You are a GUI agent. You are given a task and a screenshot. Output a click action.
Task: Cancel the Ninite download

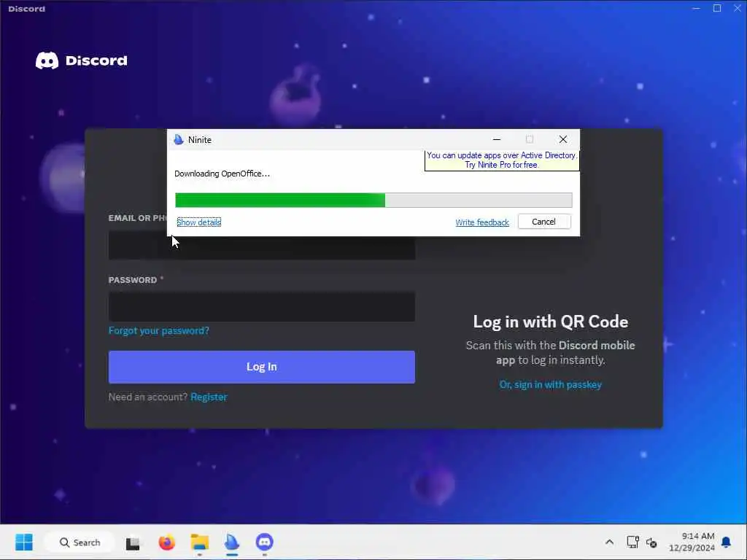point(544,222)
